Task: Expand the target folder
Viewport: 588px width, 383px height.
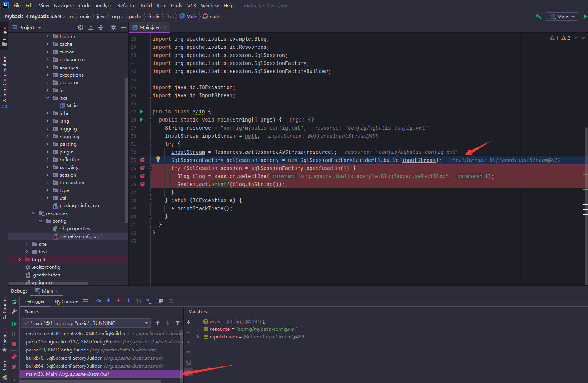Action: click(x=20, y=259)
